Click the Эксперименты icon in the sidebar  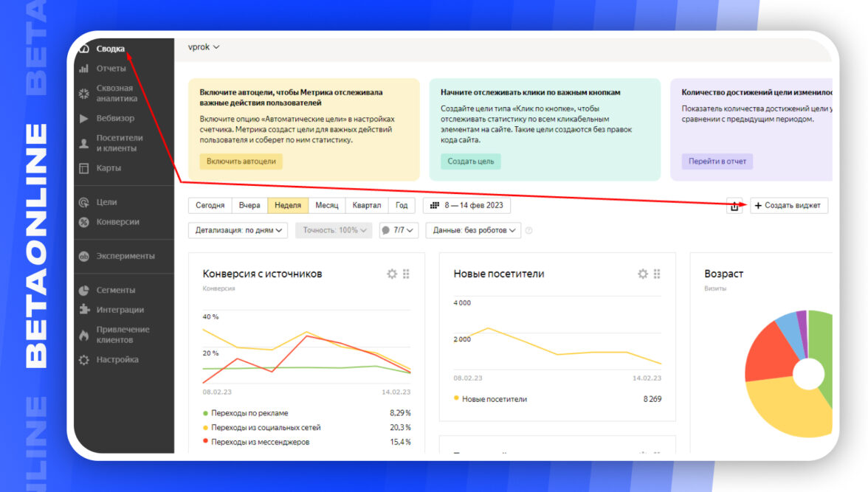tap(83, 256)
